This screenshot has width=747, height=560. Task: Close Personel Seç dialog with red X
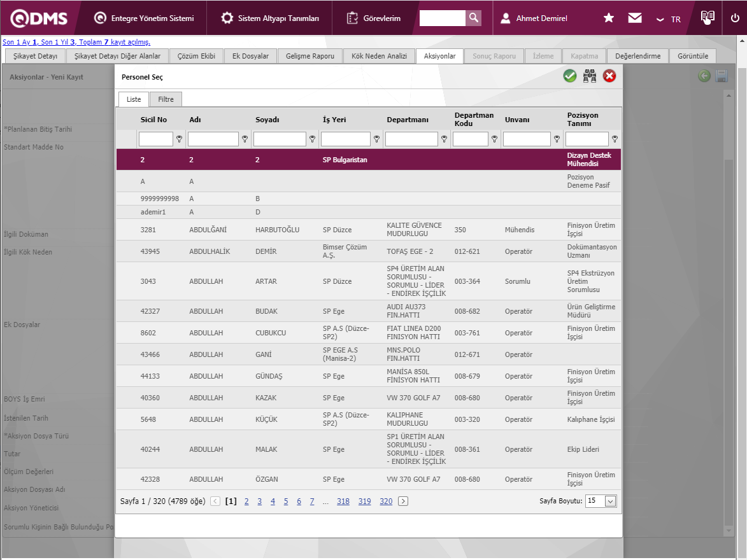click(x=609, y=76)
